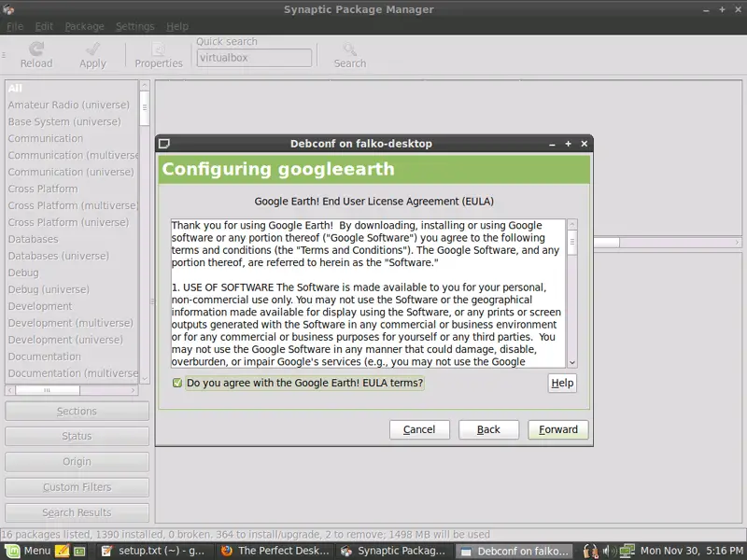This screenshot has height=560, width=747.
Task: Switch to Debconf on falko taskbar entry
Action: [x=515, y=551]
